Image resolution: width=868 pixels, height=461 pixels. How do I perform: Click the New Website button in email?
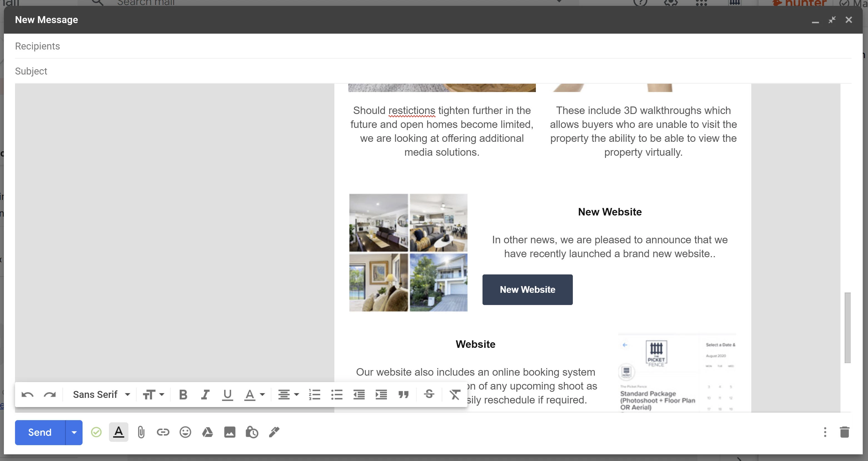click(527, 289)
